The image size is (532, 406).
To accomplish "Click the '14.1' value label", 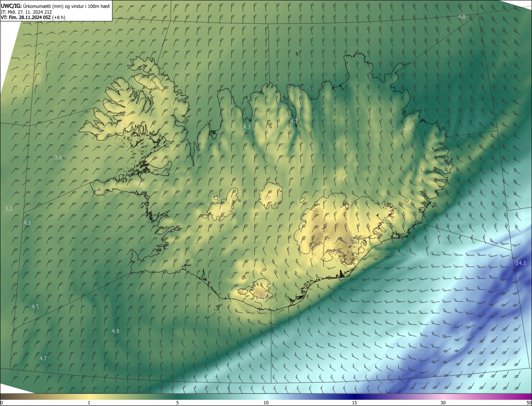I will pos(521,263).
